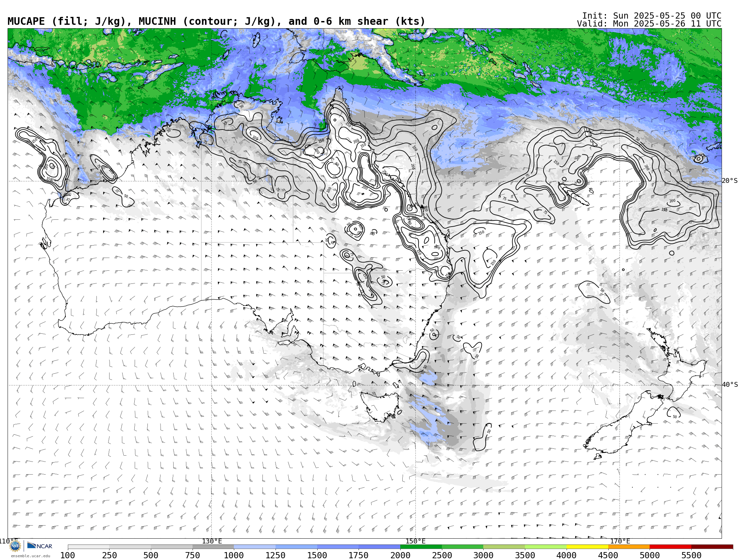The width and height of the screenshot is (744, 560).
Task: Click the 2500 colorbar tick label
Action: click(x=442, y=555)
